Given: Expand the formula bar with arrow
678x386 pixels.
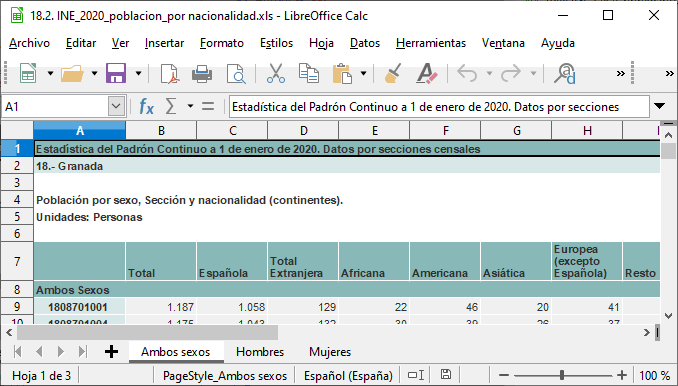Looking at the screenshot, I should (x=660, y=106).
